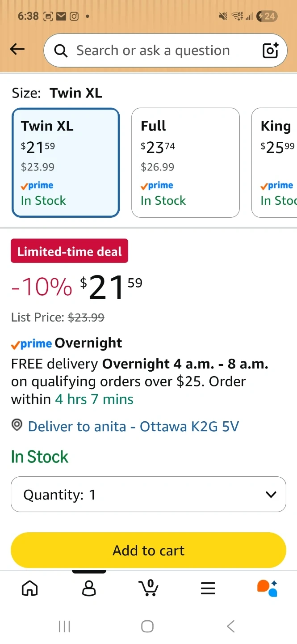Open camera lens search icon
Screen dimensions: 297x644
point(270,51)
